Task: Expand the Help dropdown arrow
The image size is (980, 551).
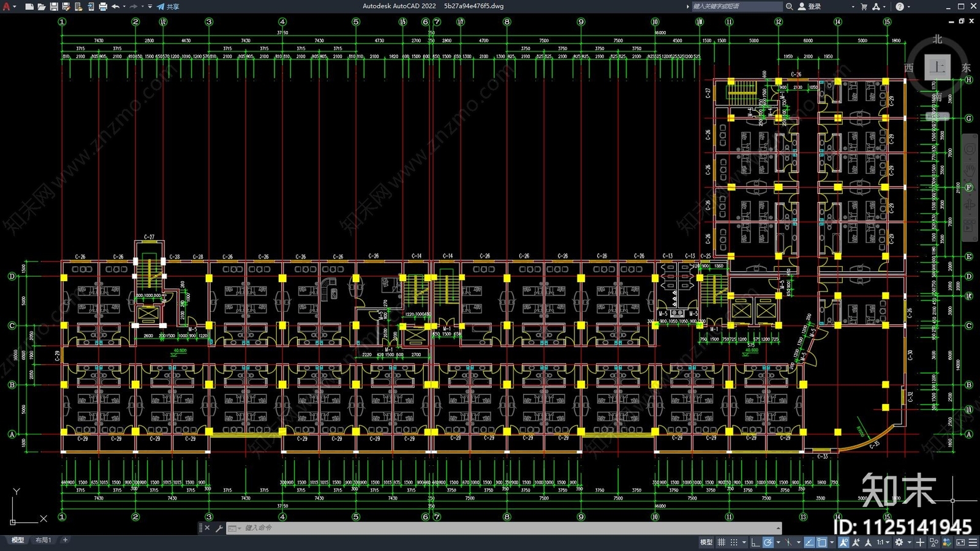Action: pyautogui.click(x=908, y=7)
